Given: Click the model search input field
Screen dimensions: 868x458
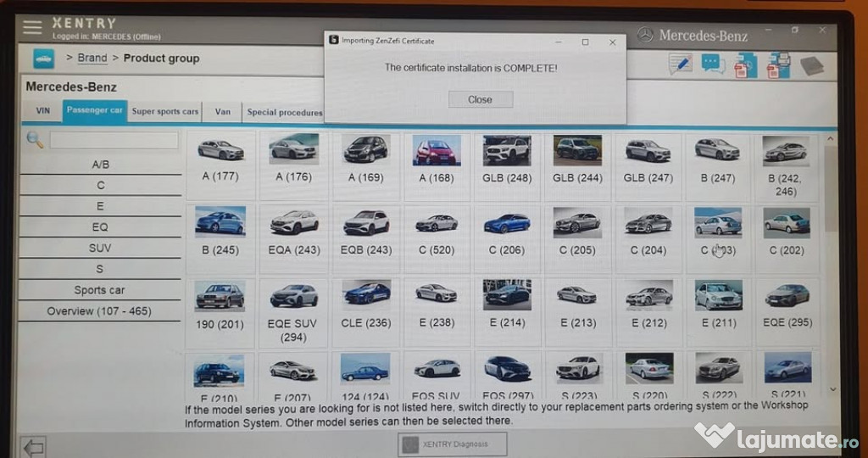Looking at the screenshot, I should click(x=114, y=140).
